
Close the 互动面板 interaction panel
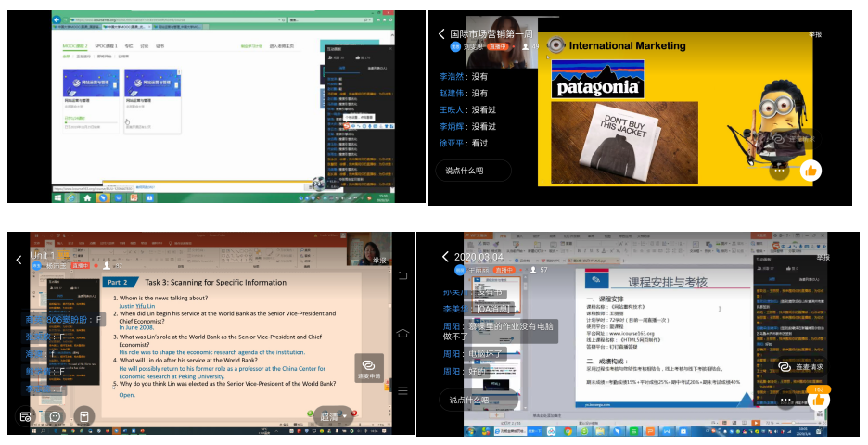390,49
